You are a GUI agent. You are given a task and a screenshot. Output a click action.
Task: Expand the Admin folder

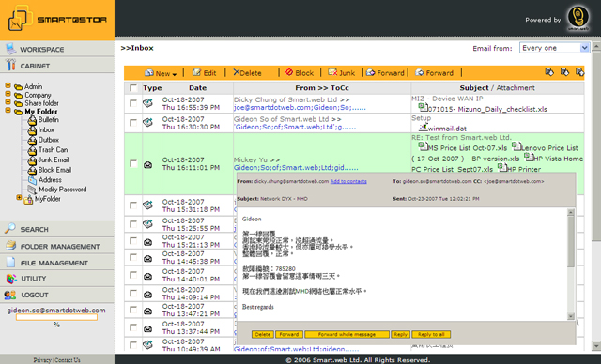(8, 85)
